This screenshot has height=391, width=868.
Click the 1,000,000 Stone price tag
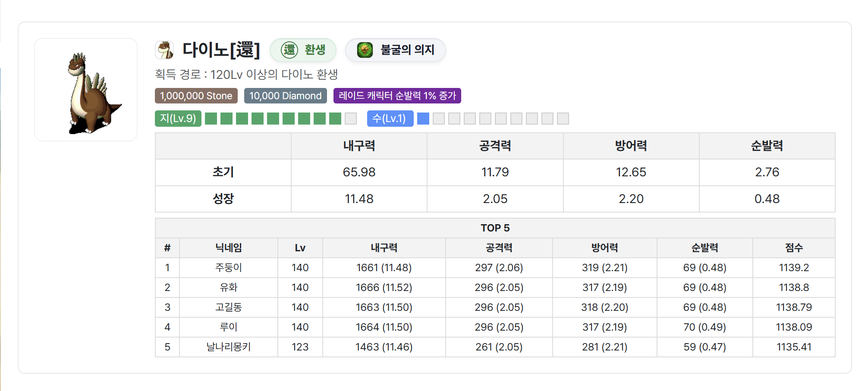[x=196, y=96]
